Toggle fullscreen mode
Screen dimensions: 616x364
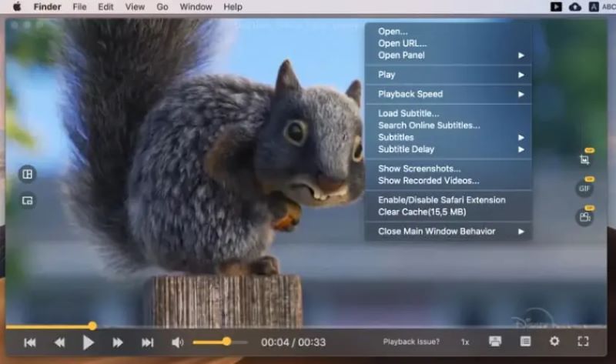(x=583, y=342)
